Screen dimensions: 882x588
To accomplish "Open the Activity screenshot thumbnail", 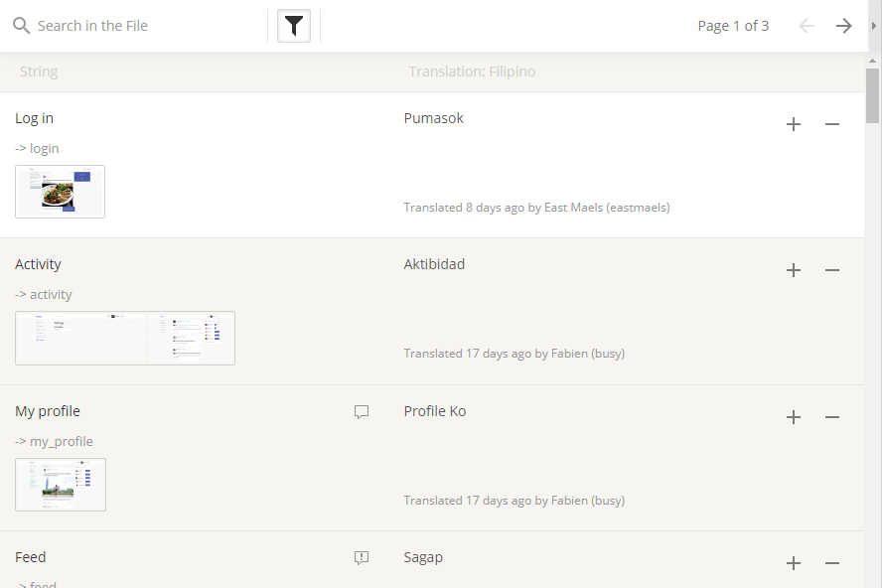I will tap(125, 338).
